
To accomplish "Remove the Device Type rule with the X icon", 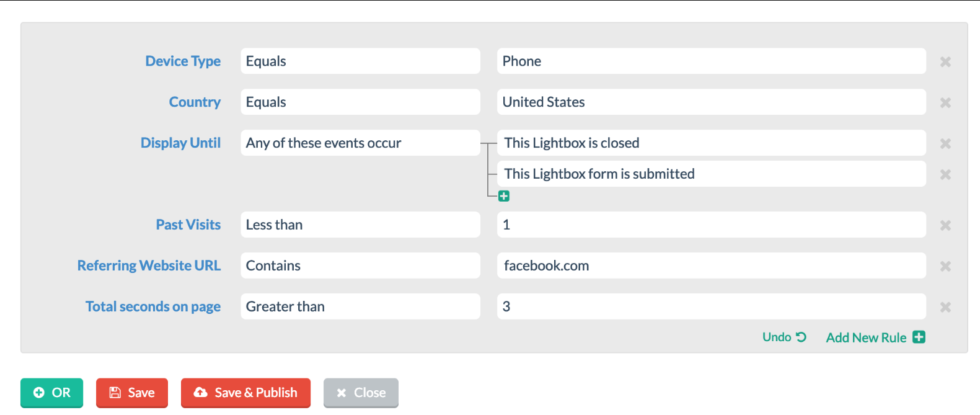I will (x=945, y=61).
